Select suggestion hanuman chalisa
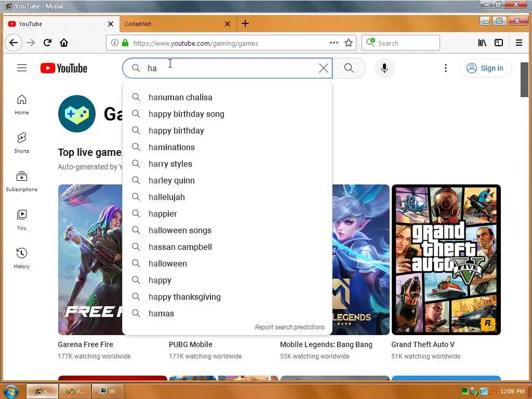 pyautogui.click(x=227, y=97)
